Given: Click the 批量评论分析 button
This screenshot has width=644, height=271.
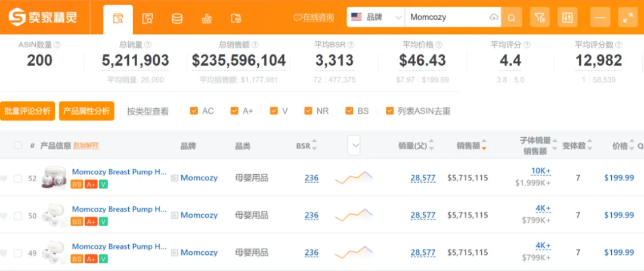Looking at the screenshot, I should [27, 111].
